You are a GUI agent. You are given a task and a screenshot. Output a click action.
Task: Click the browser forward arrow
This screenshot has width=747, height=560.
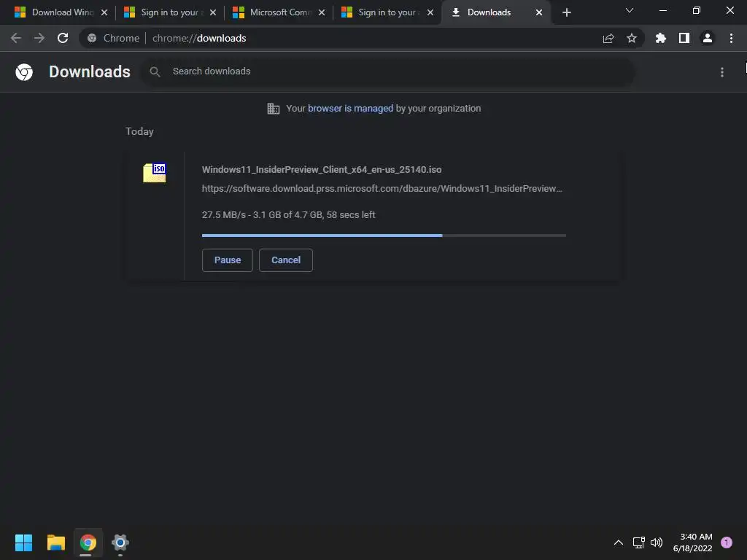(39, 38)
